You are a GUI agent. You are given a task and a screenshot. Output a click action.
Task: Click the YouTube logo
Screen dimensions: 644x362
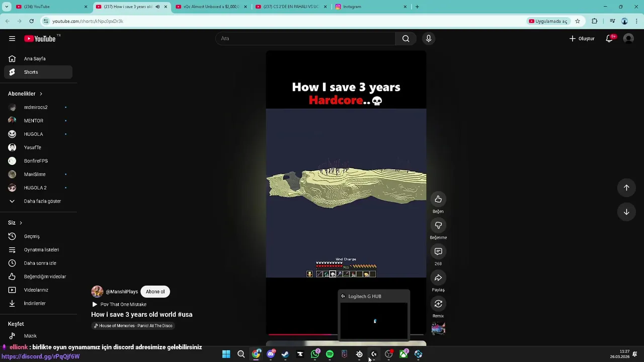(40, 39)
